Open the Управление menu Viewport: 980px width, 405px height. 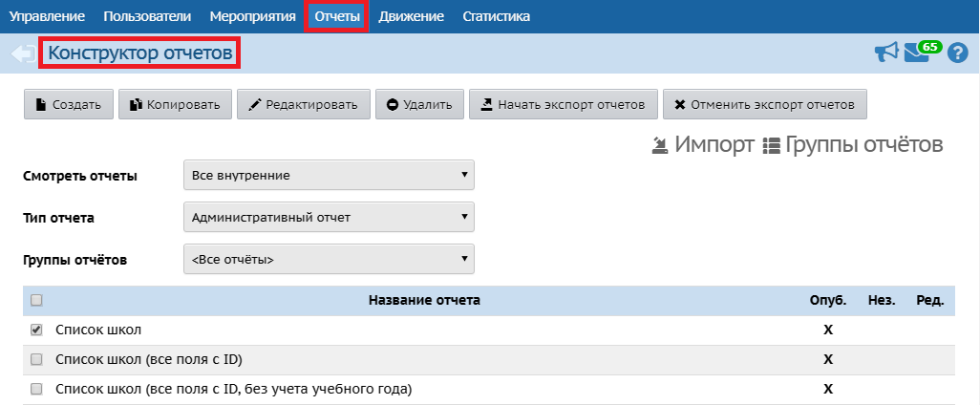pos(47,16)
